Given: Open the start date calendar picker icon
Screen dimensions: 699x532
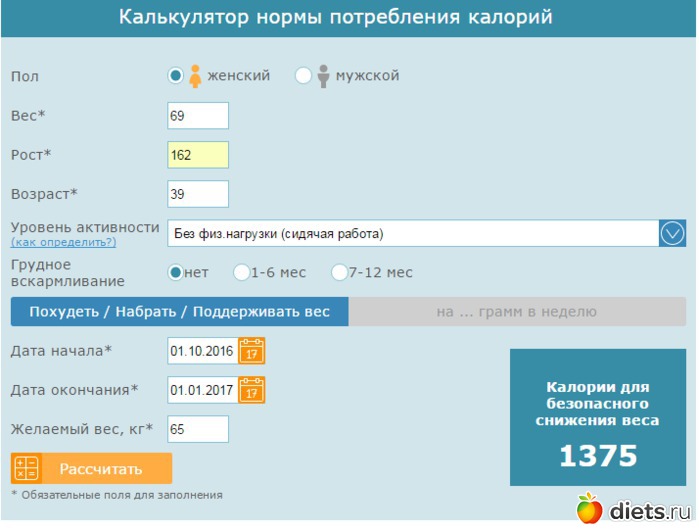Looking at the screenshot, I should point(253,351).
